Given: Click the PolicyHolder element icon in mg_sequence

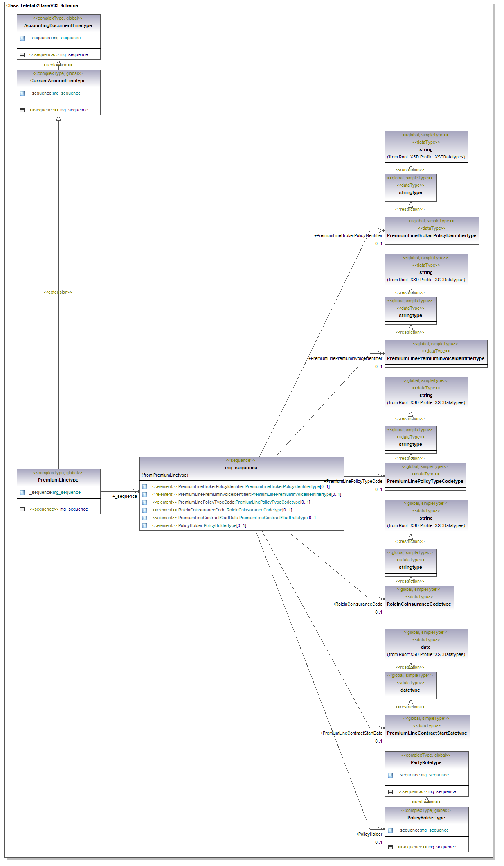Looking at the screenshot, I should coord(145,526).
